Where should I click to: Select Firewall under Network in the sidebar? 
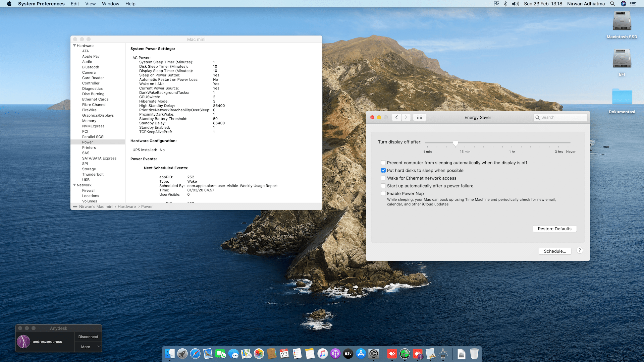coord(89,190)
